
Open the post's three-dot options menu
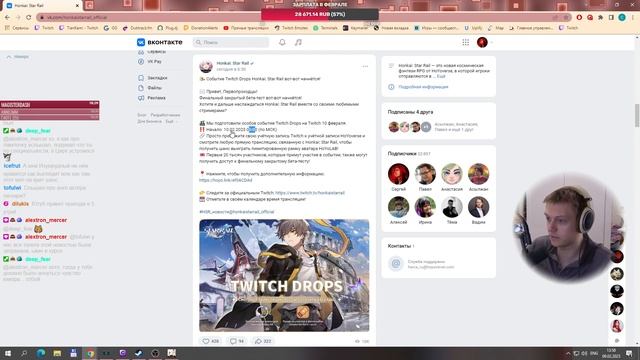(365, 66)
